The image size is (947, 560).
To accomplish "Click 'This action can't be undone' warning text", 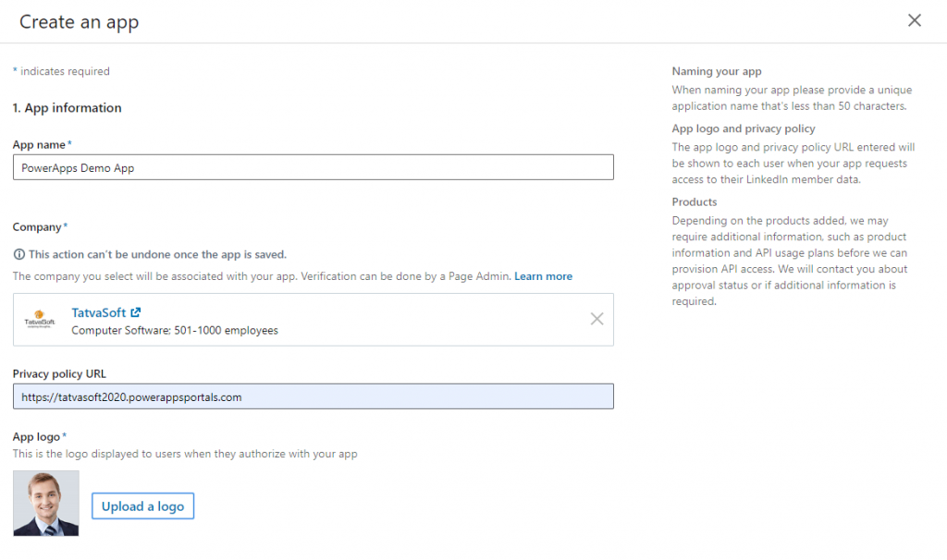I will pos(157,255).
